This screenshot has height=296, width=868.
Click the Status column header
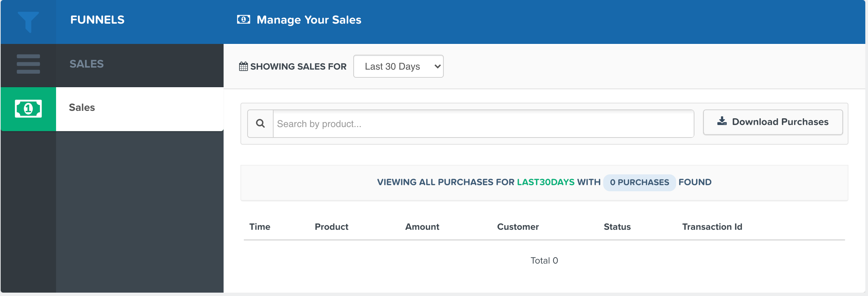pos(617,227)
